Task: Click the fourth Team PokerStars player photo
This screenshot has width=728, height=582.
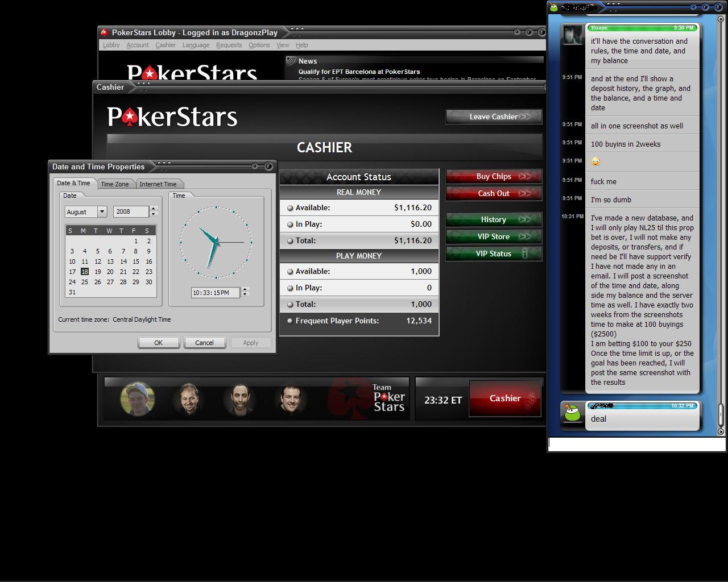Action: (291, 399)
